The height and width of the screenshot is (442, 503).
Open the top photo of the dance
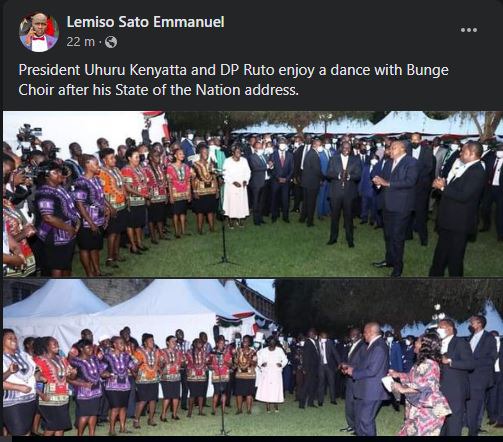point(253,194)
